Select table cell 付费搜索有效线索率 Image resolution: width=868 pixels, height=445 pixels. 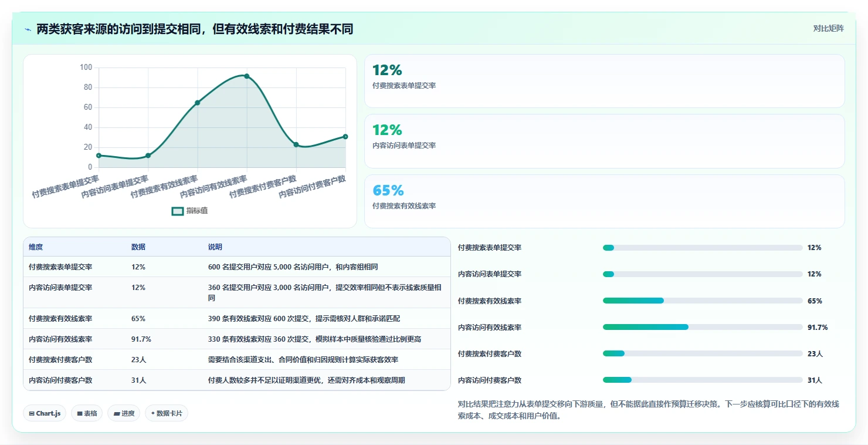coord(60,319)
